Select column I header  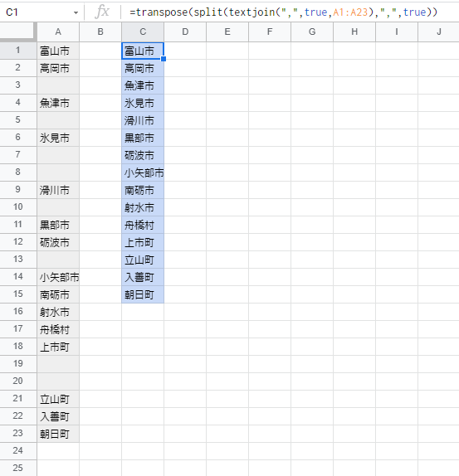point(397,32)
